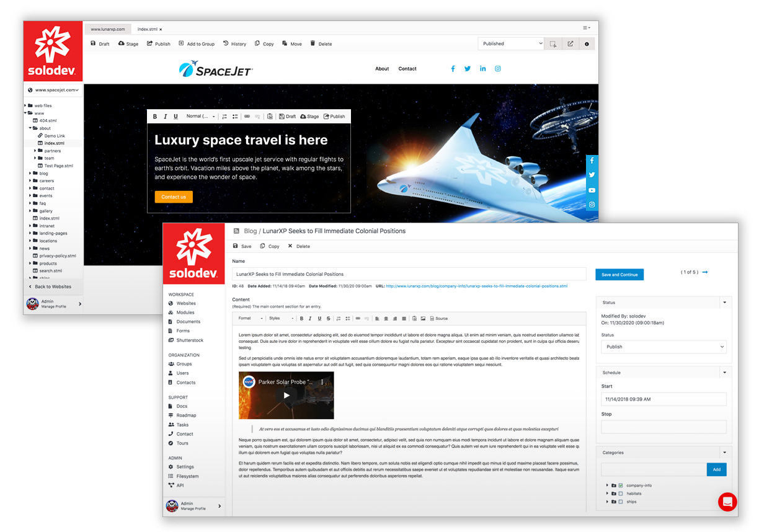The width and height of the screenshot is (759, 532).
Task: Click Copy in the blog editor toolbar
Action: pyautogui.click(x=270, y=246)
